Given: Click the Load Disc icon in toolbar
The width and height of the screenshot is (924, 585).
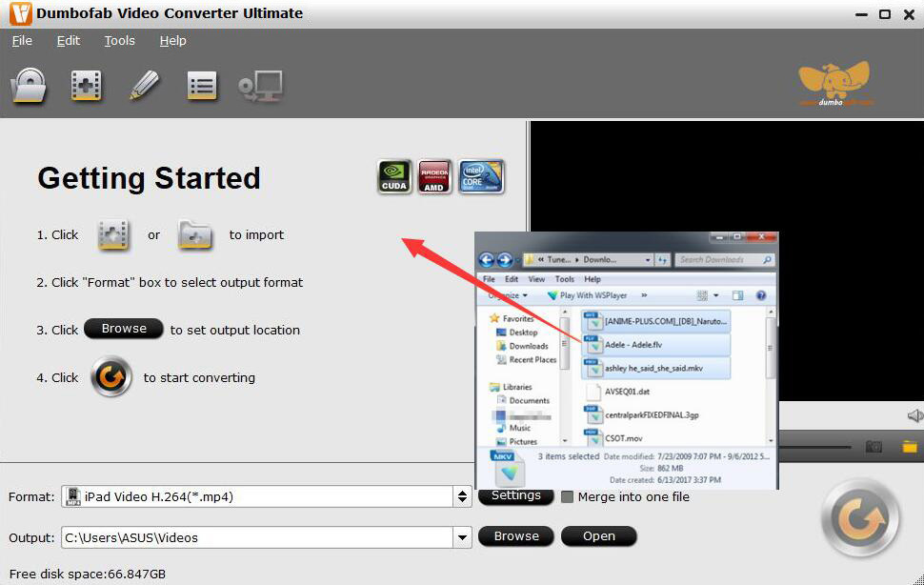Looking at the screenshot, I should point(29,86).
